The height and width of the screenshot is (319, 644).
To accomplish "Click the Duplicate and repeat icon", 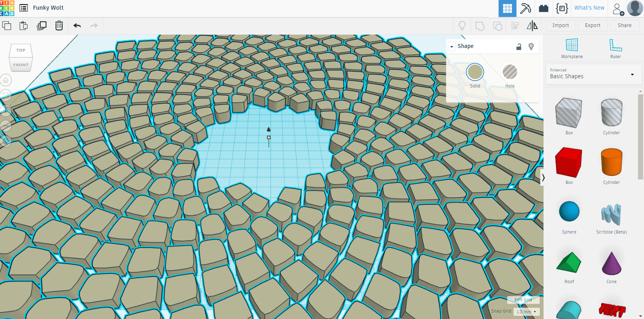I will click(x=42, y=26).
